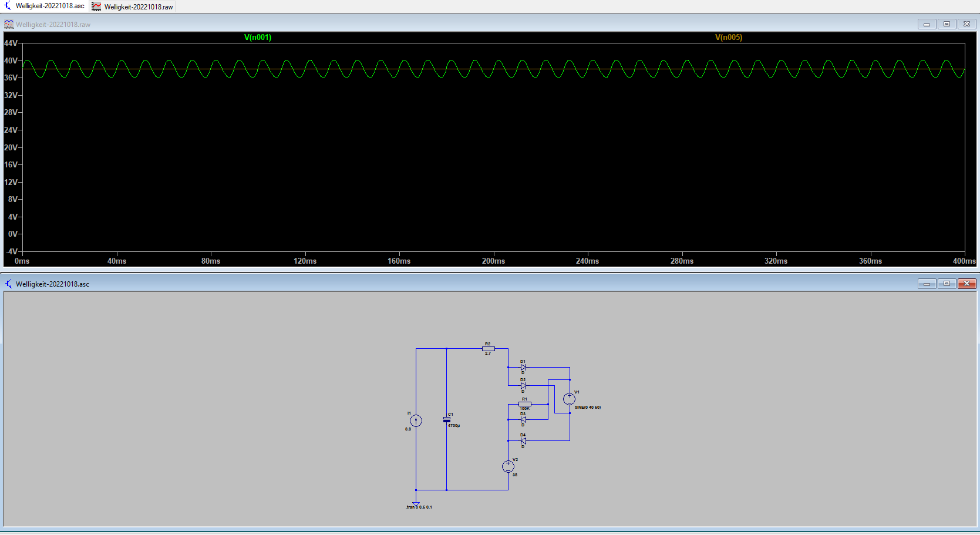Click the V1 reference label
980x535 pixels.
point(577,392)
